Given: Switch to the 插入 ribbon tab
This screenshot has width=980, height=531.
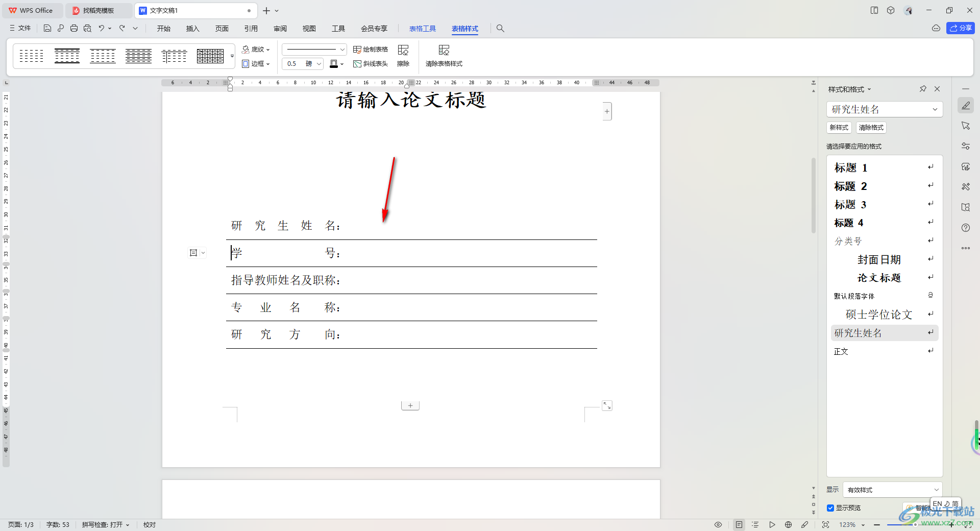Looking at the screenshot, I should tap(192, 29).
